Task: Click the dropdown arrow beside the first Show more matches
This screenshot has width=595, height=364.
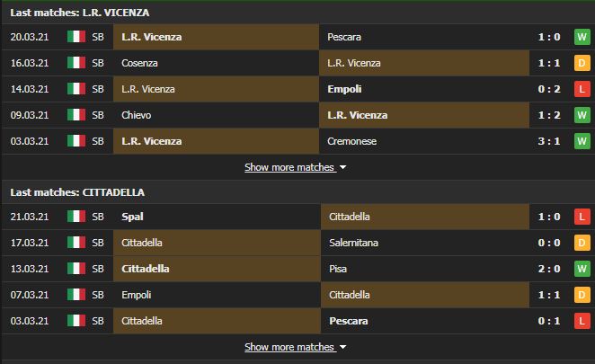Action: pyautogui.click(x=342, y=167)
